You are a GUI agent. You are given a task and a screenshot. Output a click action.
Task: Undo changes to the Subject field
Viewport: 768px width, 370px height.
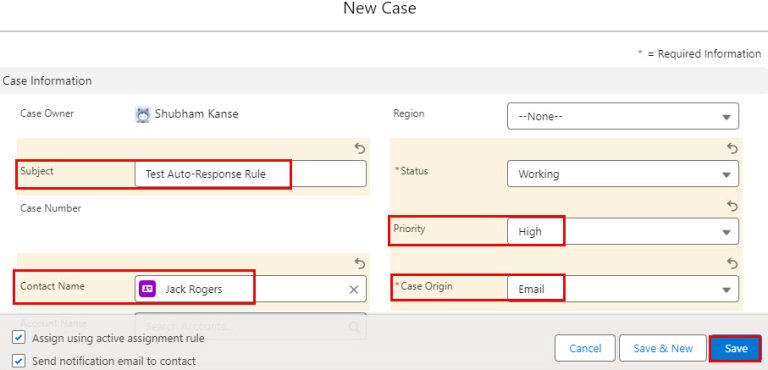click(x=360, y=148)
